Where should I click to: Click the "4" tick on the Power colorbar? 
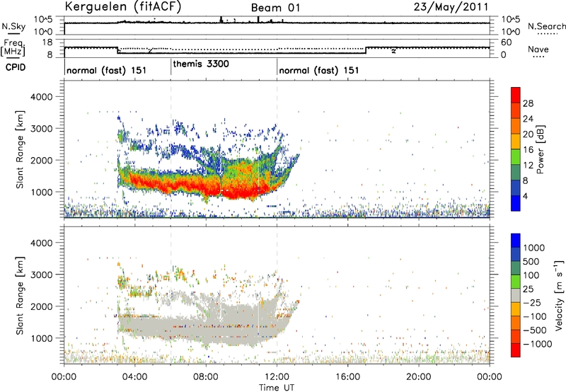[525, 196]
